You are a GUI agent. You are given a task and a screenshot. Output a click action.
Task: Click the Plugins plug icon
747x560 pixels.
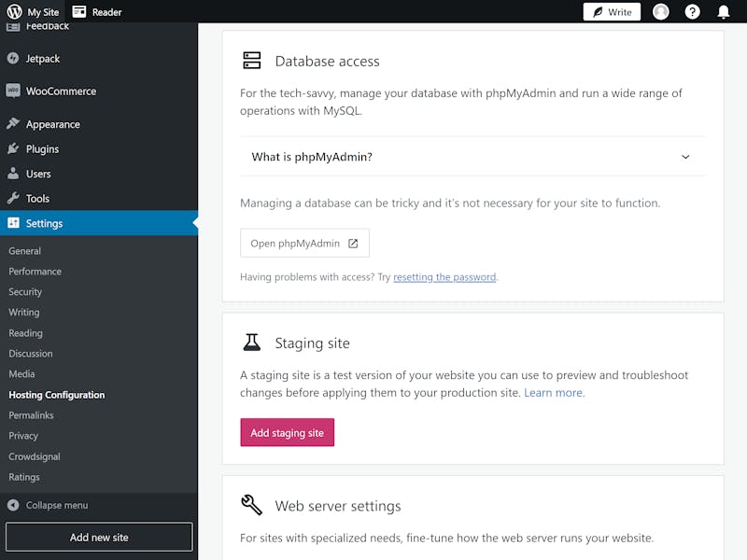[x=13, y=149]
